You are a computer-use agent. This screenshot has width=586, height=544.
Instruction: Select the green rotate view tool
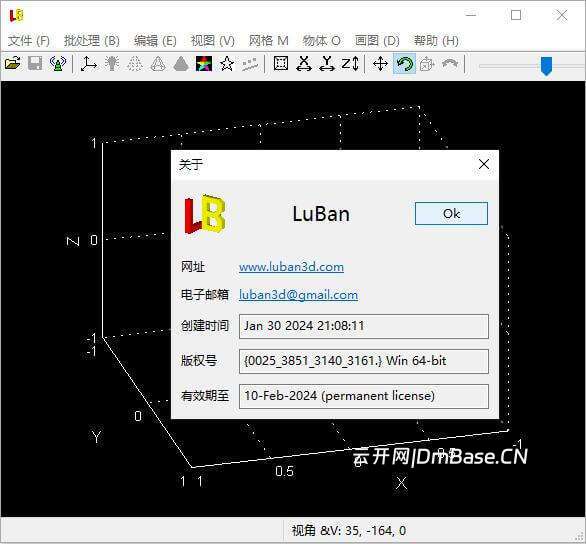[x=404, y=64]
